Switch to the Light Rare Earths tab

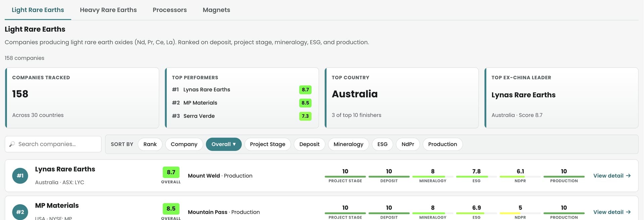coord(38,10)
